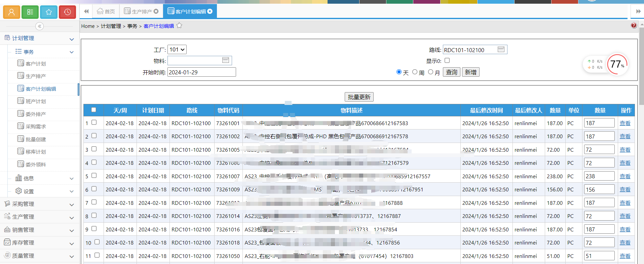Switch to the 首页 tab
This screenshot has width=644, height=264.
[x=106, y=11]
